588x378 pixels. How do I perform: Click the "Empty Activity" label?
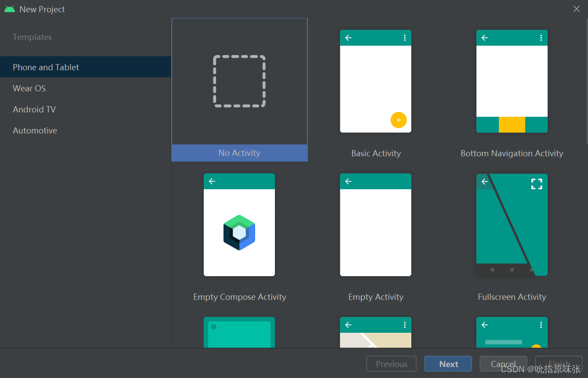click(x=376, y=297)
